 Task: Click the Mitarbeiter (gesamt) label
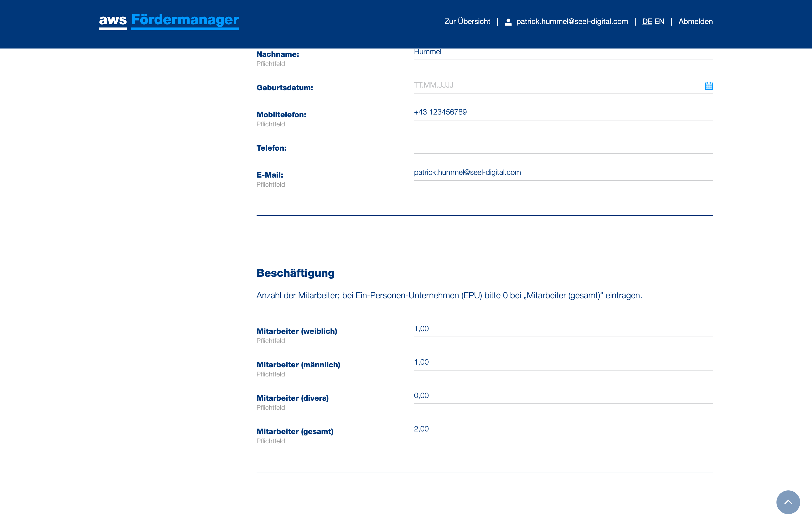[295, 432]
